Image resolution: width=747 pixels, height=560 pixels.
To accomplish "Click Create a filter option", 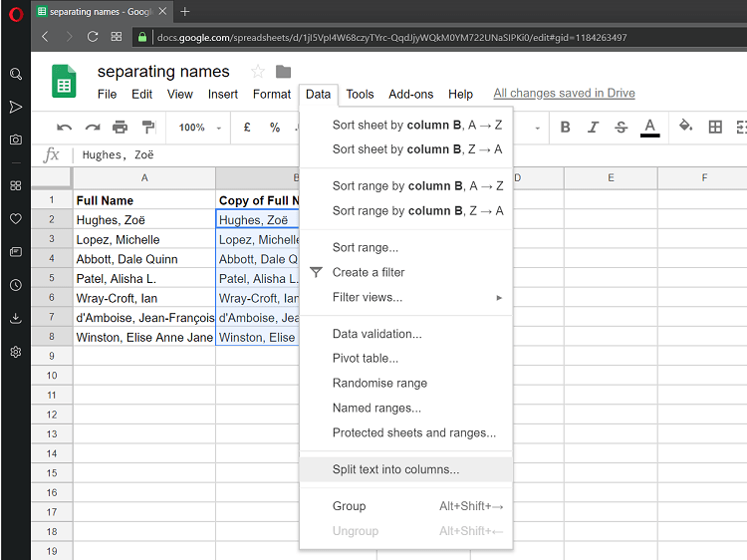I will pyautogui.click(x=369, y=272).
